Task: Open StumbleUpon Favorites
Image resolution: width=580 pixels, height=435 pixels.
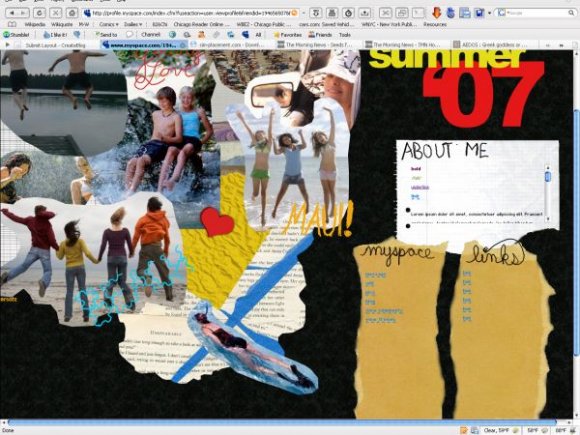Action: (287, 35)
